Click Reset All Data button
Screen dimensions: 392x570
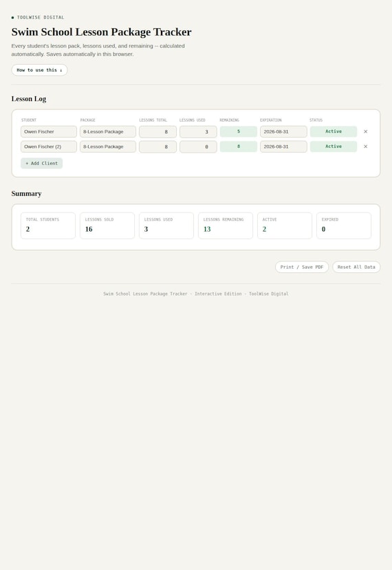[x=356, y=267]
